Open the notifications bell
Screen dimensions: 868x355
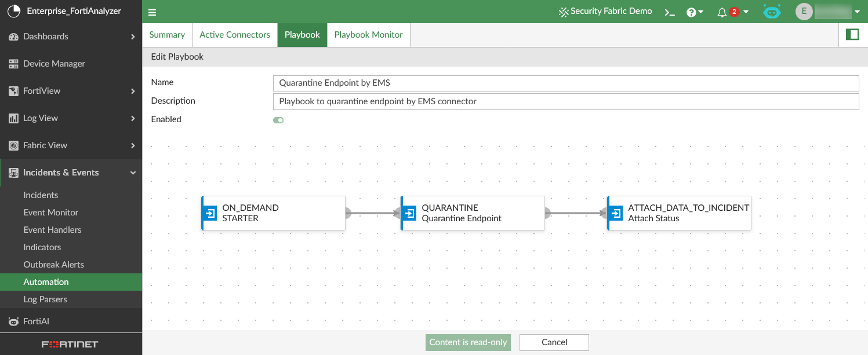tap(722, 12)
